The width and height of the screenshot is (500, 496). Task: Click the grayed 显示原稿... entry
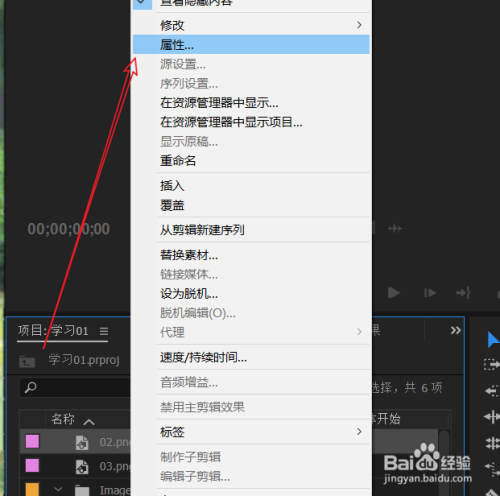[251, 141]
